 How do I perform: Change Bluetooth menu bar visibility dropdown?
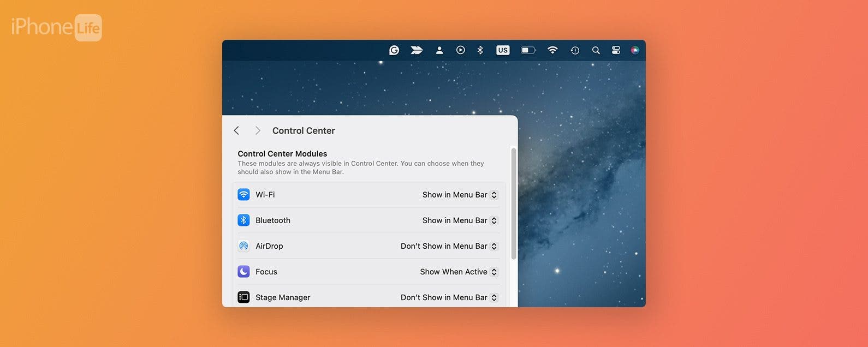tap(460, 220)
